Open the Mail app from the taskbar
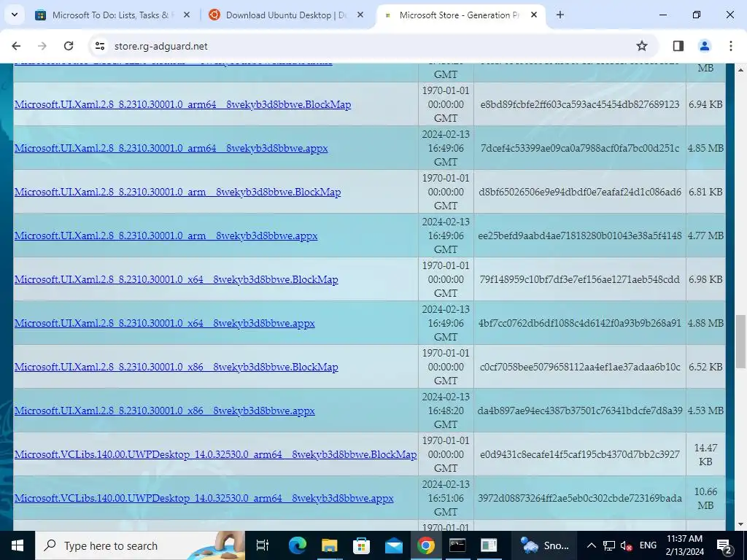Image resolution: width=747 pixels, height=560 pixels. [x=393, y=545]
